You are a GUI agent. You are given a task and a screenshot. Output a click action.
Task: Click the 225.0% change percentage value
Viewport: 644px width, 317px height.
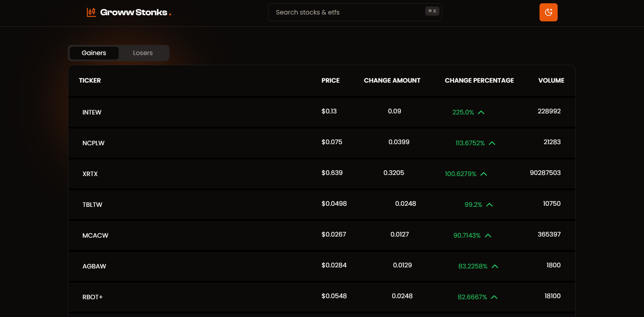pyautogui.click(x=463, y=112)
